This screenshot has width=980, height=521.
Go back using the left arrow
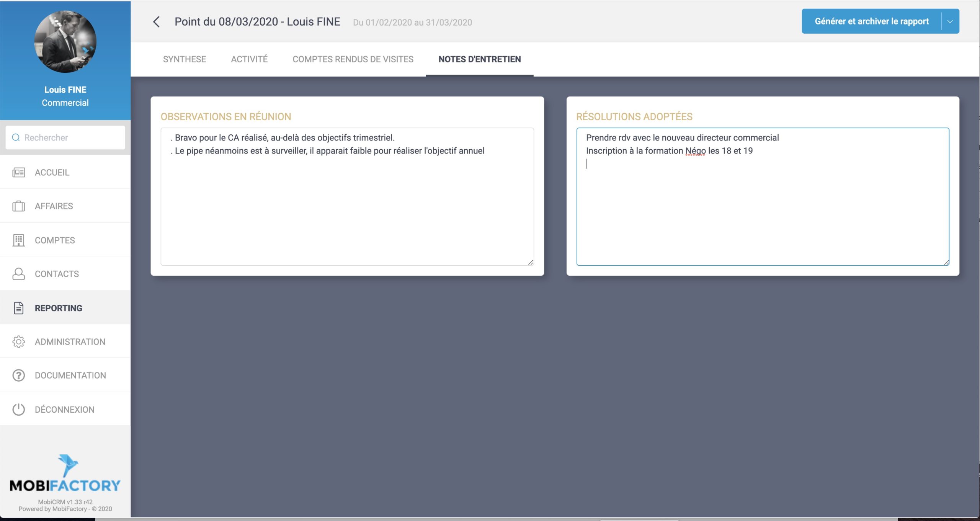(156, 22)
